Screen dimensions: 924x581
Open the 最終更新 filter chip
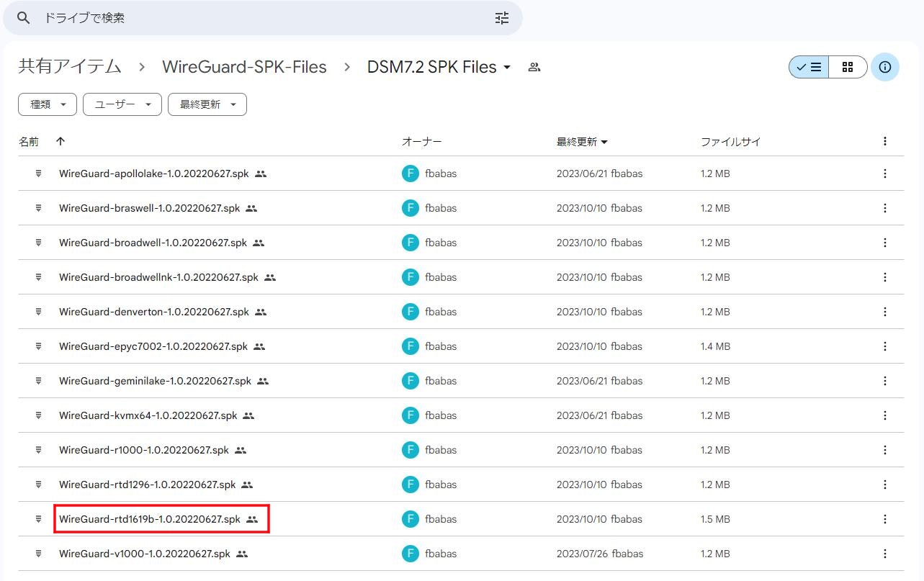point(207,104)
